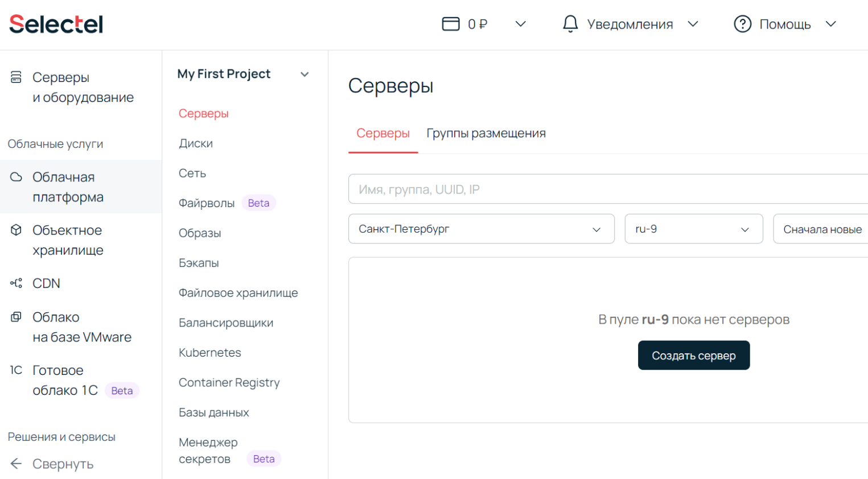Viewport: 868px width, 479px height.
Task: Click the cloud platform icon
Action: tap(16, 177)
